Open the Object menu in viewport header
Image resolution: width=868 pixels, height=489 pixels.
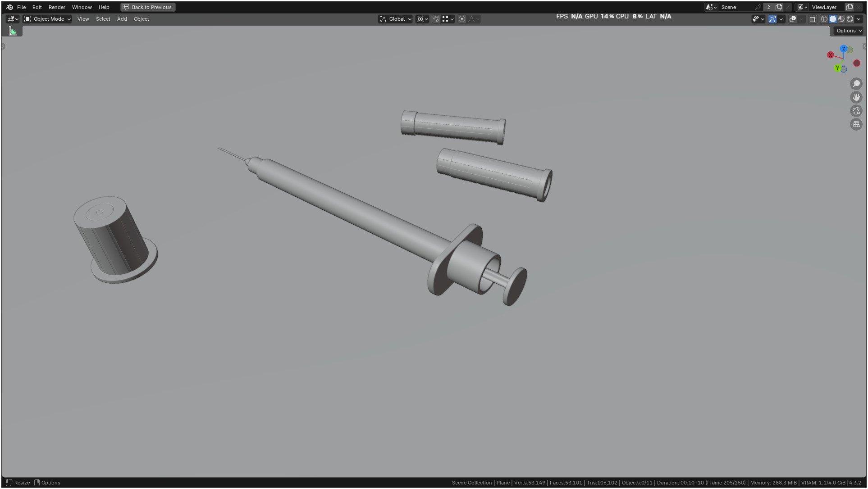[x=141, y=19]
